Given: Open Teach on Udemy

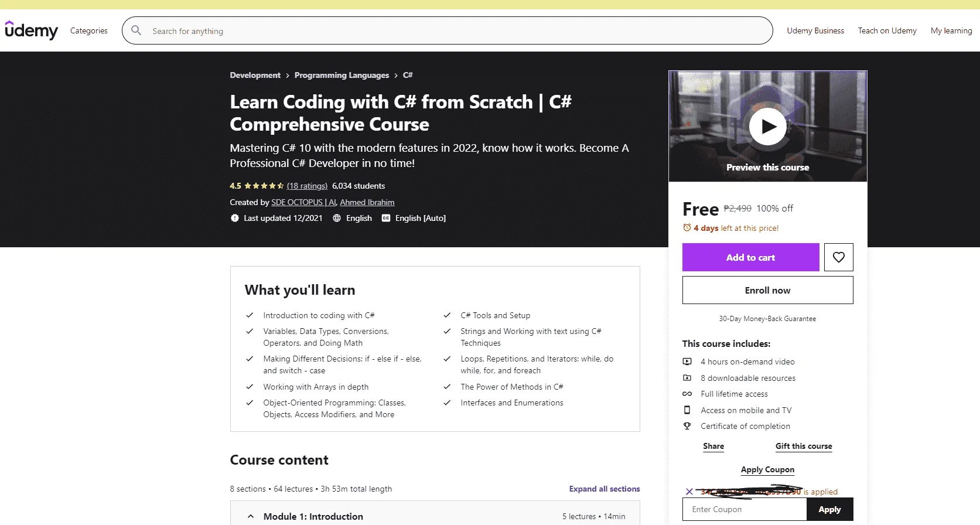Looking at the screenshot, I should pyautogui.click(x=887, y=30).
